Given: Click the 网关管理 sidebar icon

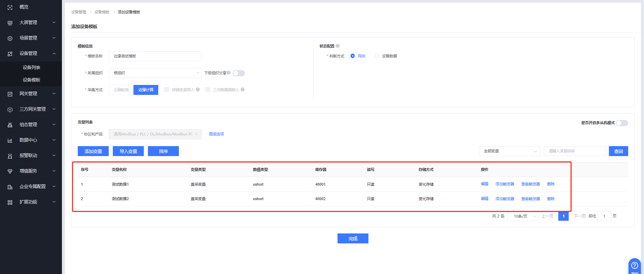Looking at the screenshot, I should point(10,94).
